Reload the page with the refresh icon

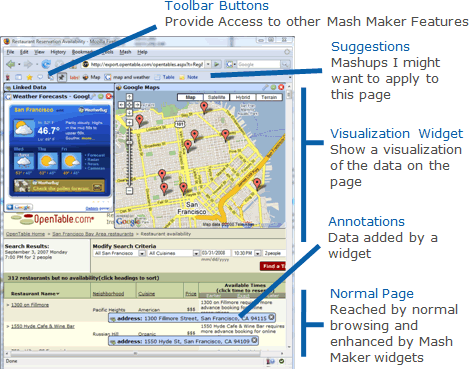(46, 64)
